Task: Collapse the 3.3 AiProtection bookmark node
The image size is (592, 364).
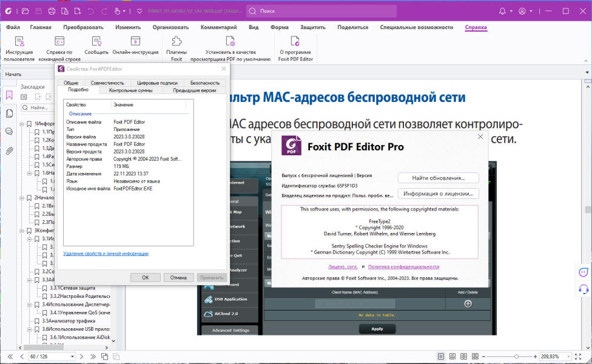Action: click(30, 280)
